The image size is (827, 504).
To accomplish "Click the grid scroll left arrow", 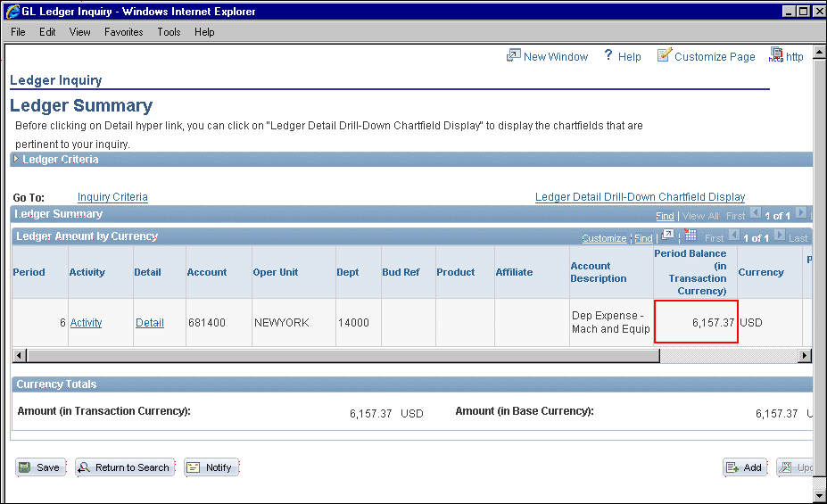I will (x=20, y=356).
